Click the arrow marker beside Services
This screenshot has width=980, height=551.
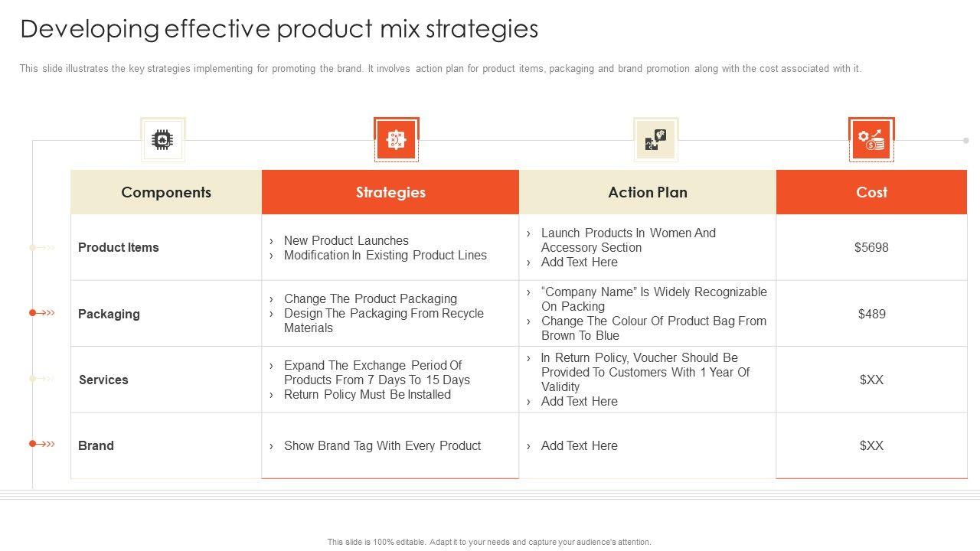click(x=42, y=379)
